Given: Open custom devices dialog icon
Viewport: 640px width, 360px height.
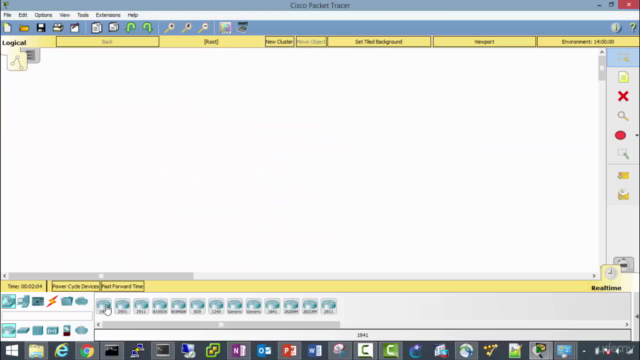Looking at the screenshot, I should pos(242,28).
